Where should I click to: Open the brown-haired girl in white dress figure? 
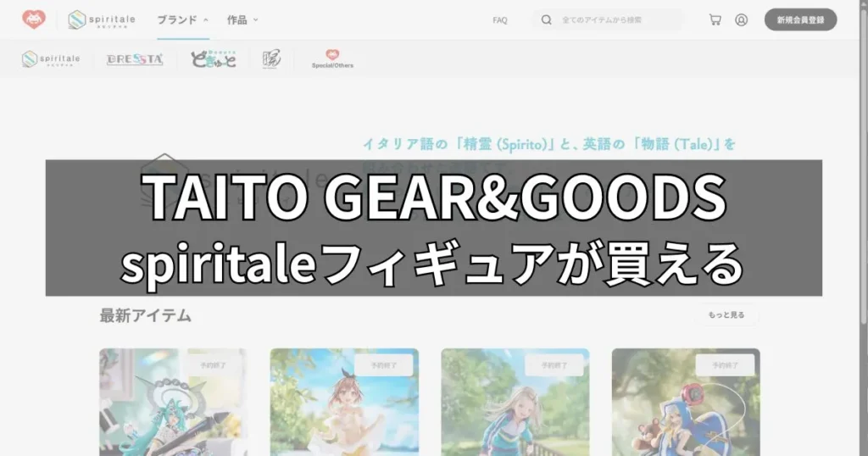344,403
